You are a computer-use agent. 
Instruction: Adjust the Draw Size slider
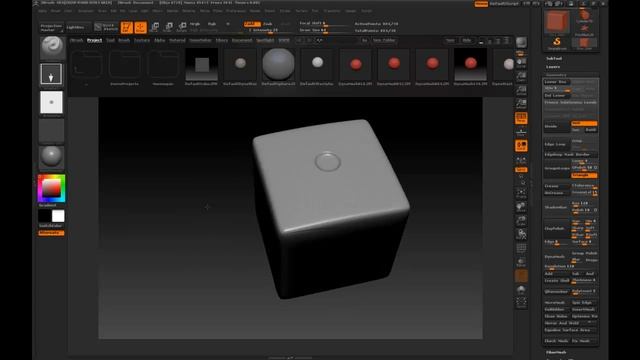point(325,30)
